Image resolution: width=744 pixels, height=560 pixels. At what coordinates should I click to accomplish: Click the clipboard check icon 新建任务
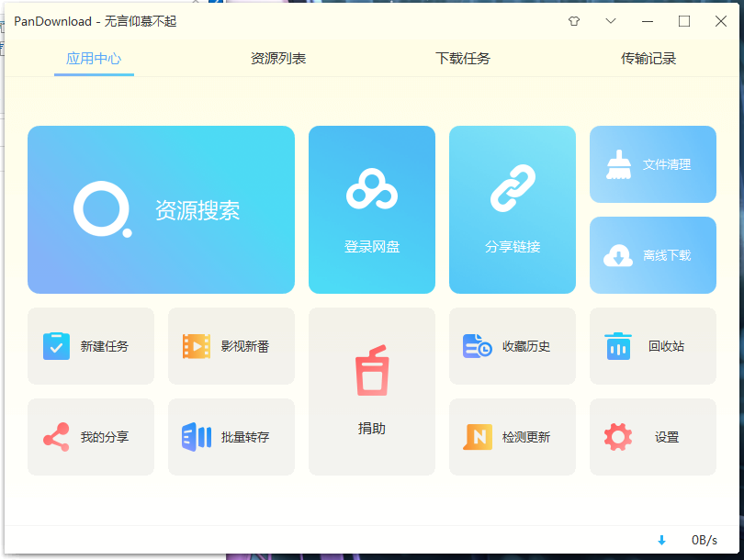click(56, 346)
